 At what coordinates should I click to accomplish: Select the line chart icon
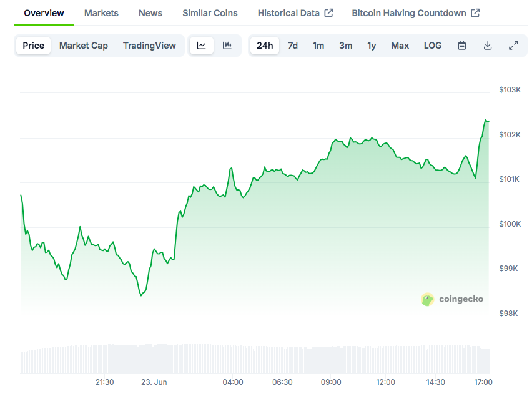(202, 46)
